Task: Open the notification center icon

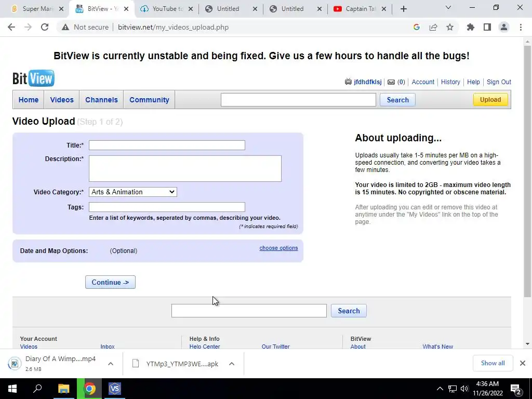Action: click(x=515, y=389)
